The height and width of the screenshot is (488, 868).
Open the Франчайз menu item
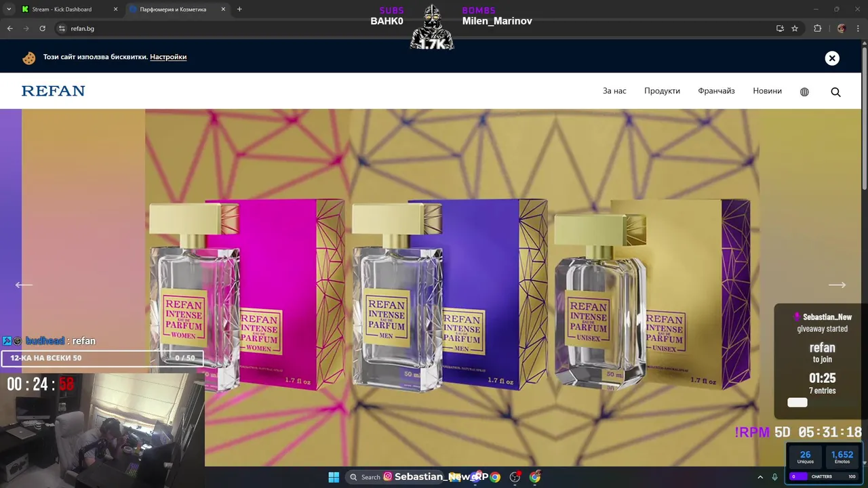click(x=716, y=91)
